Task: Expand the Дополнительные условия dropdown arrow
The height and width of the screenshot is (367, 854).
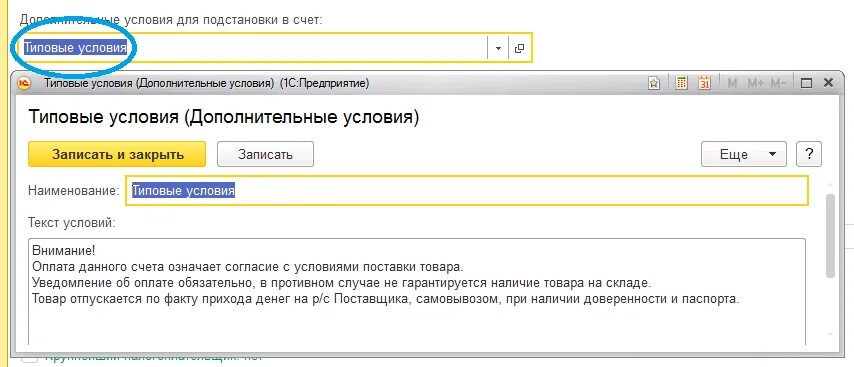Action: tap(498, 48)
